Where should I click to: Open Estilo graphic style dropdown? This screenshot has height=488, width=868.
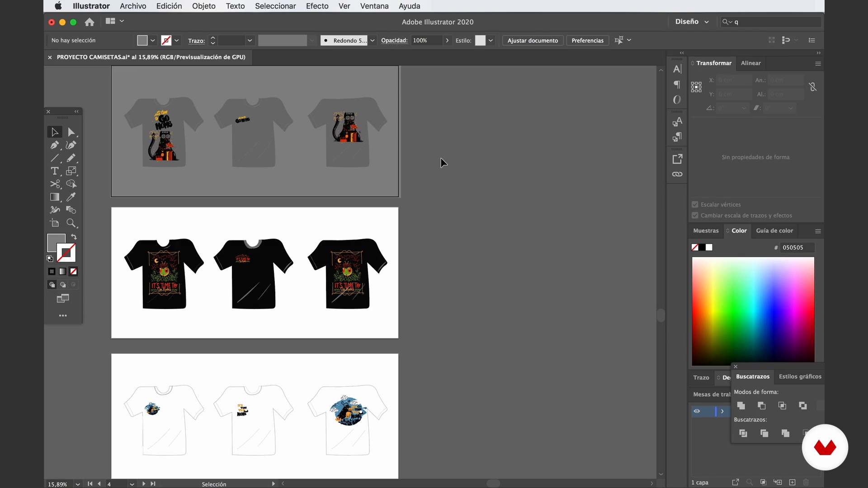coord(491,40)
